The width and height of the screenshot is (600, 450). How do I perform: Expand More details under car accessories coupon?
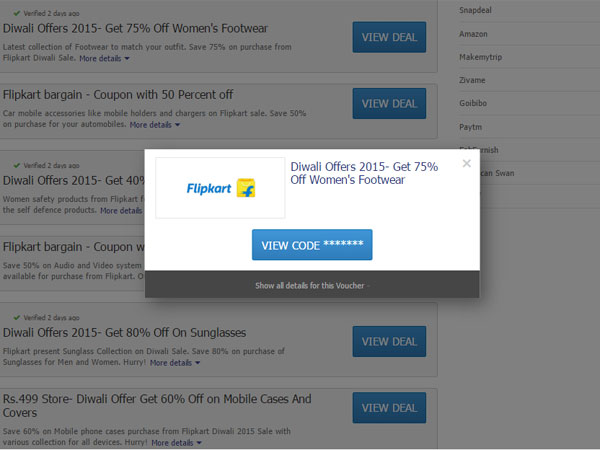click(x=155, y=125)
